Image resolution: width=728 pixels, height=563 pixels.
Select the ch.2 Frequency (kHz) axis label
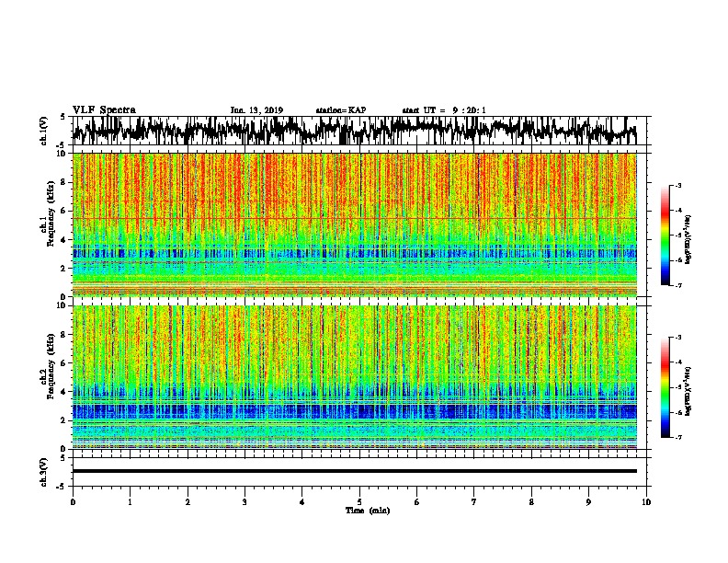coord(49,366)
